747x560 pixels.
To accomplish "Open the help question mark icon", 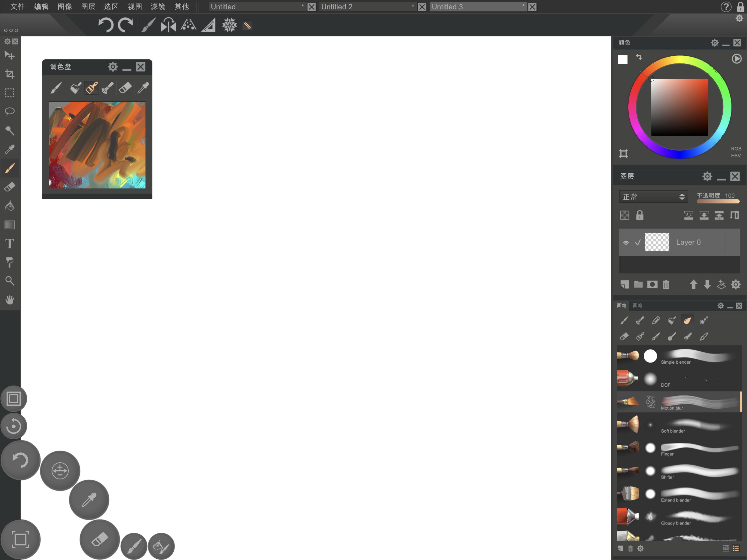I will coord(726,7).
